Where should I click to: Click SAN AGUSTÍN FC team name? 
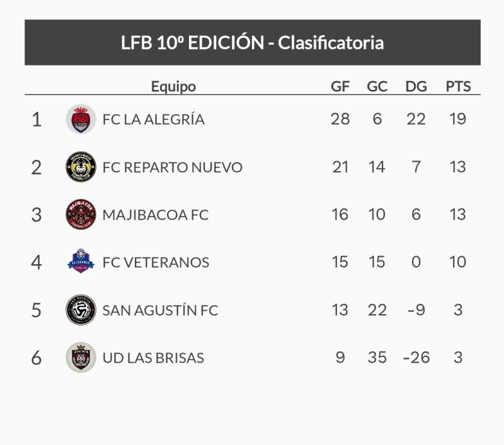point(160,310)
